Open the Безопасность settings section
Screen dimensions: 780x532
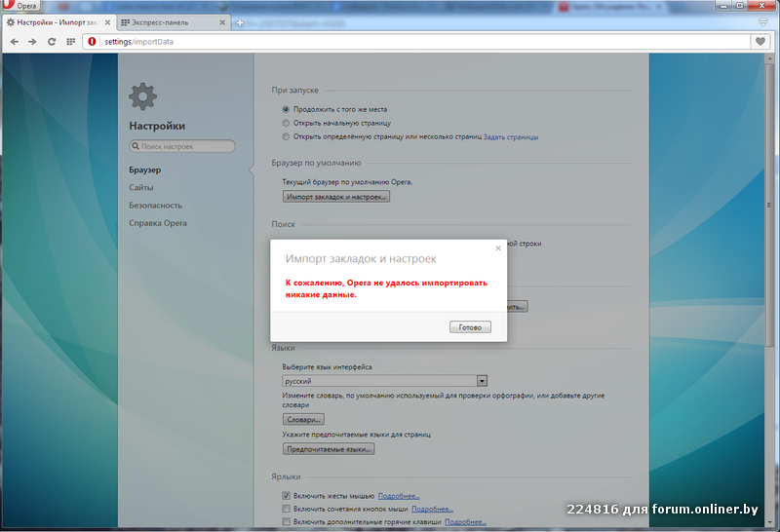(x=155, y=206)
